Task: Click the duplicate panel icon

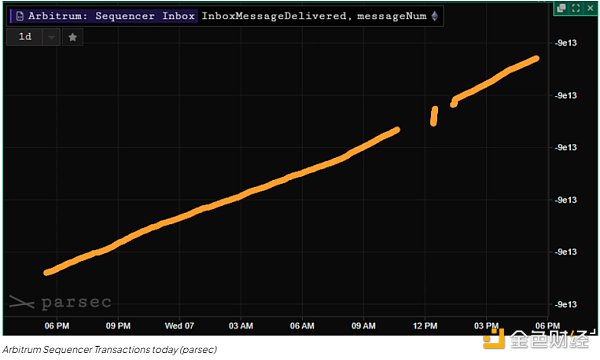Action: coord(561,8)
